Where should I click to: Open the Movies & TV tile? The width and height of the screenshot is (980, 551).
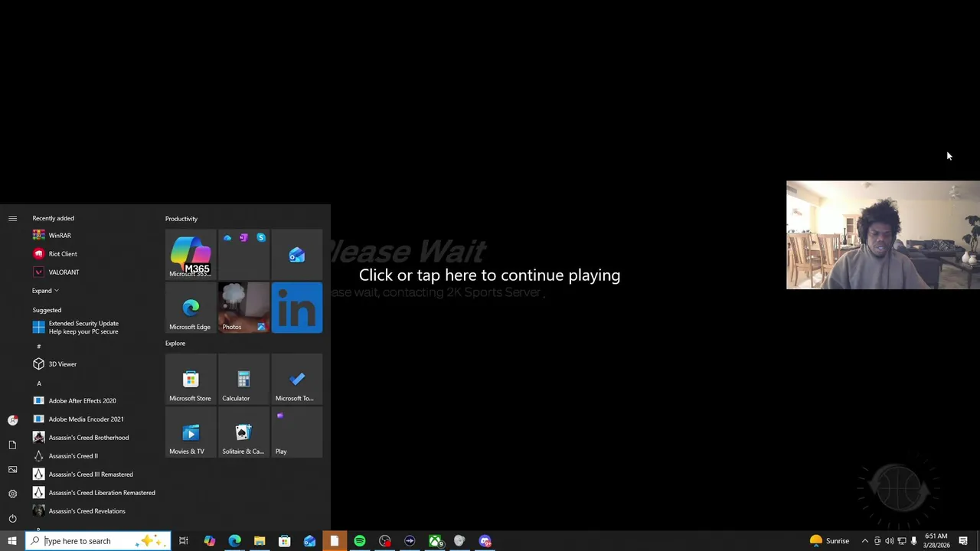191,432
